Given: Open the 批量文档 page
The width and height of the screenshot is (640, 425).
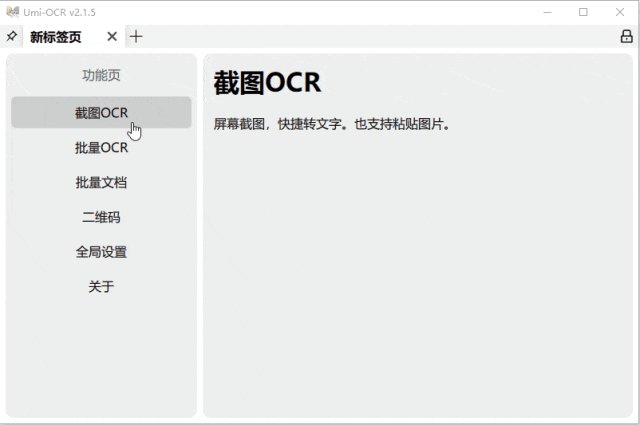Looking at the screenshot, I should click(101, 182).
